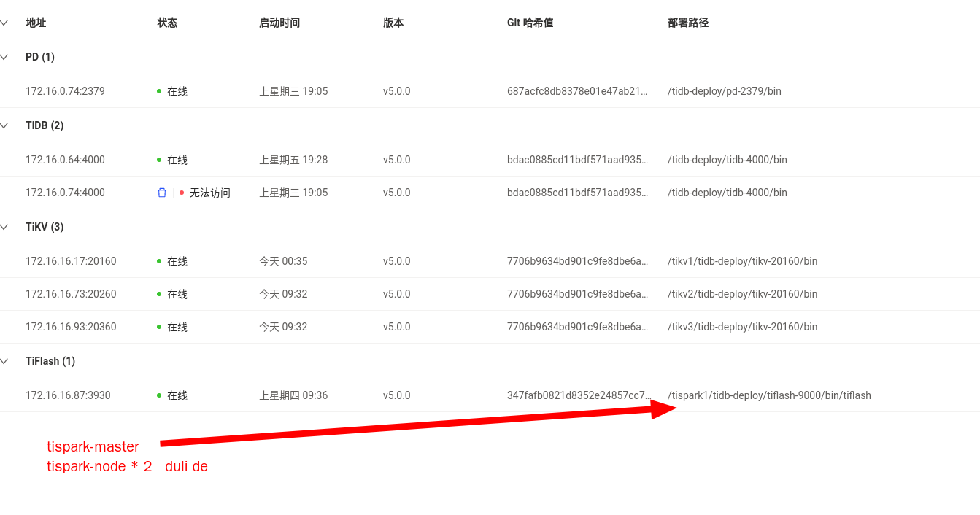980x515 pixels.
Task: Collapse the TiKV (3) group
Action: [4, 227]
